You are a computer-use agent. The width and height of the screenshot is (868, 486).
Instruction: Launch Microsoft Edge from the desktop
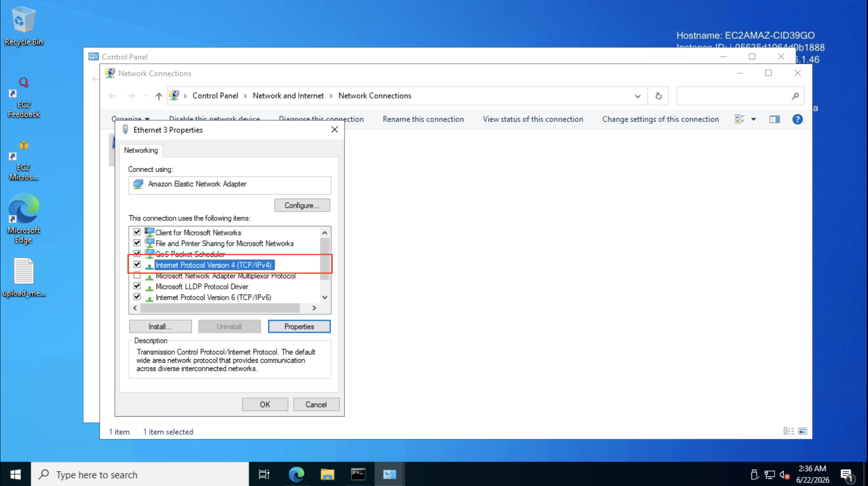pyautogui.click(x=23, y=218)
